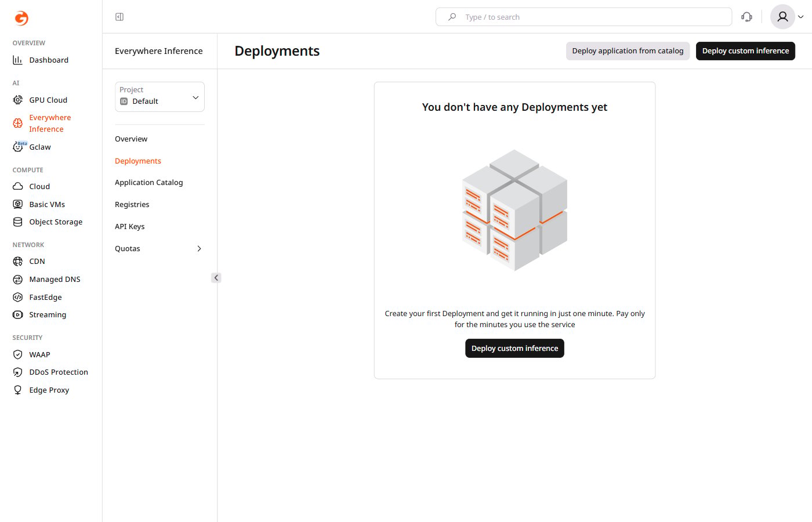Go to Registries
Screen dimensions: 812x522
[x=132, y=204]
